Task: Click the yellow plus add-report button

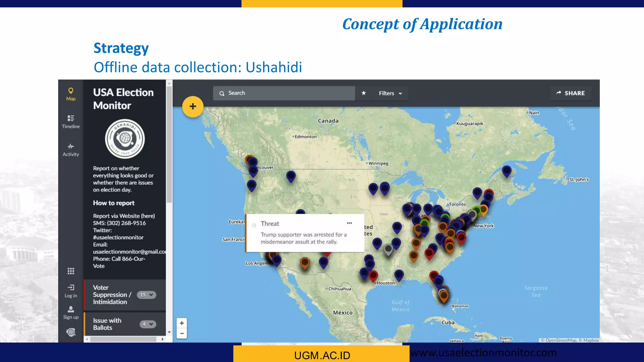Action: pyautogui.click(x=193, y=107)
